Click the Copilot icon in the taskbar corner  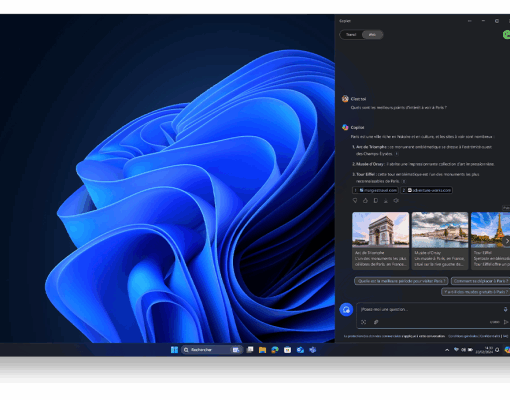click(507, 350)
